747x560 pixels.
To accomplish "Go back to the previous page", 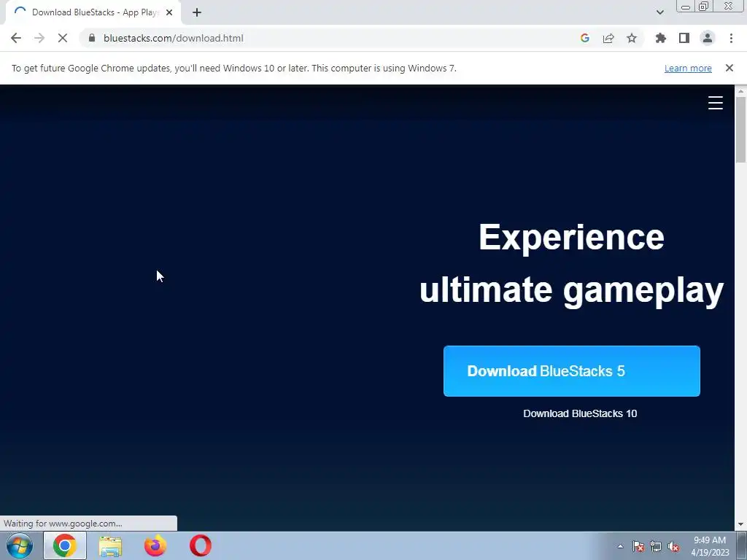I will pyautogui.click(x=16, y=38).
